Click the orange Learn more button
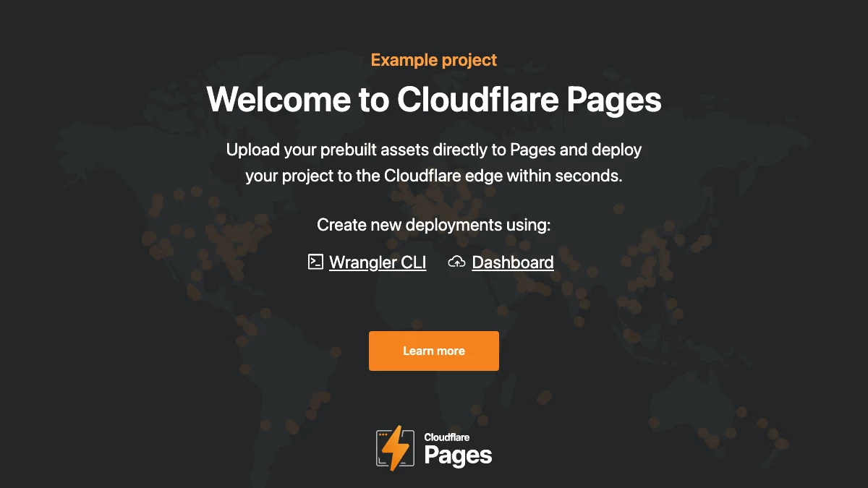Image resolution: width=868 pixels, height=488 pixels. (434, 351)
